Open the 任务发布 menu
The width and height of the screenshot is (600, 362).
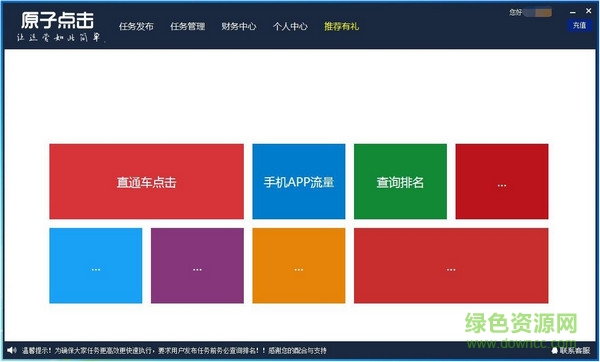pyautogui.click(x=136, y=26)
